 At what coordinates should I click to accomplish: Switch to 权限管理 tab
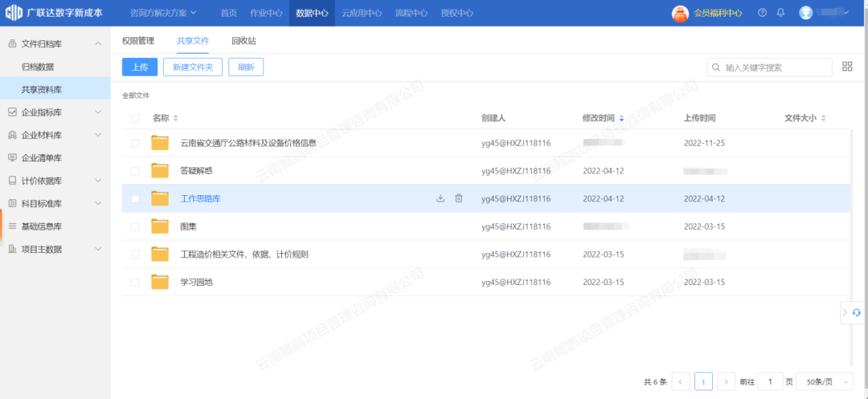[138, 41]
